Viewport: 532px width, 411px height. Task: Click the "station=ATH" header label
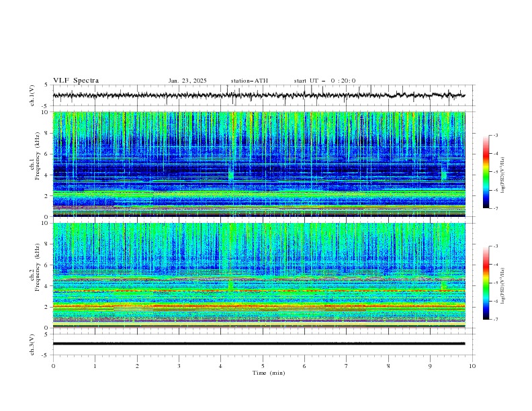point(249,81)
